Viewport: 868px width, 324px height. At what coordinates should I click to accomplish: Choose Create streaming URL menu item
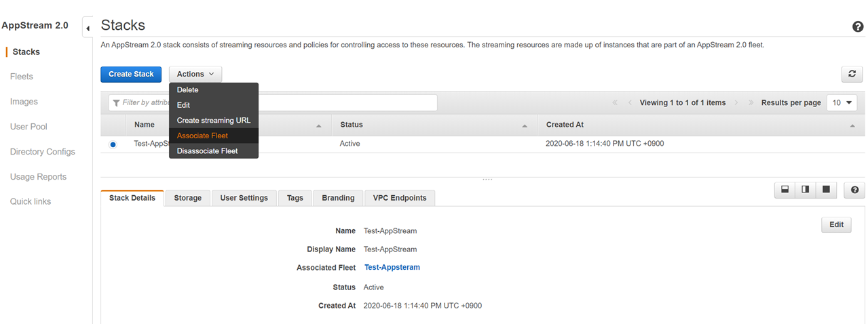click(214, 121)
